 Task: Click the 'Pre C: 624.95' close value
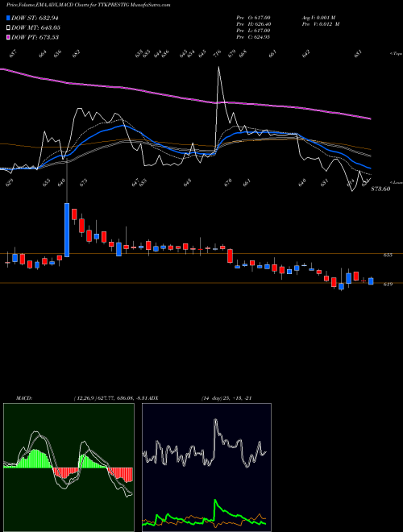pos(253,37)
